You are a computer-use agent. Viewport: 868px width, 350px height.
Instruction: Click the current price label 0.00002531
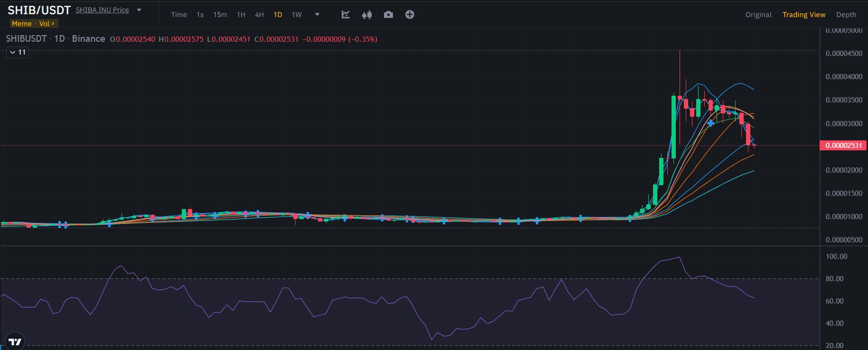843,146
